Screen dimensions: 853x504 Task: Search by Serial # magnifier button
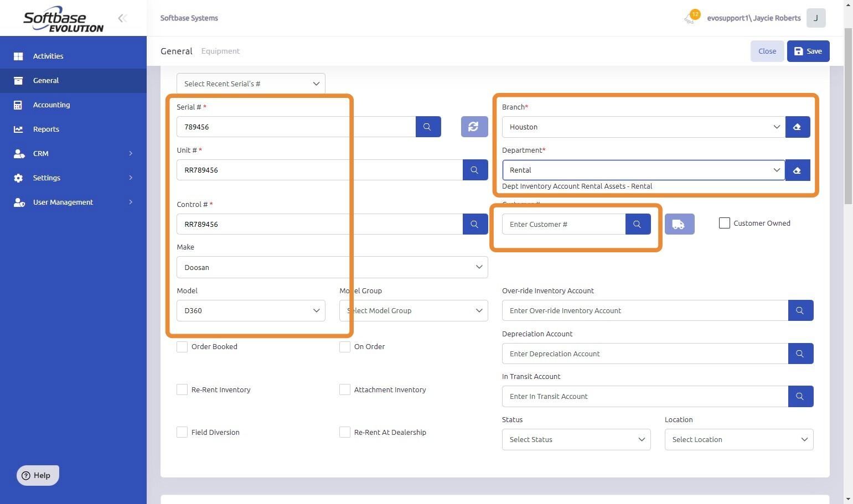click(x=428, y=127)
